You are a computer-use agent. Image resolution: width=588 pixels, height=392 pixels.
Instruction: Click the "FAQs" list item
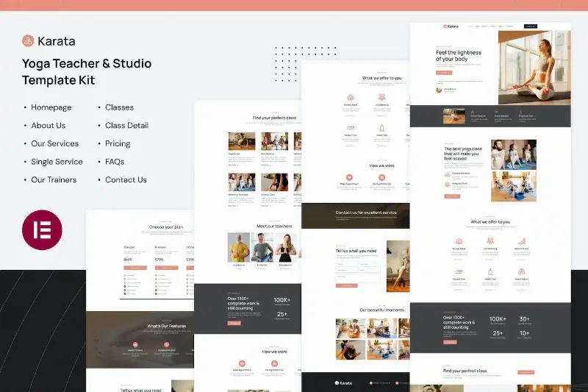point(115,162)
